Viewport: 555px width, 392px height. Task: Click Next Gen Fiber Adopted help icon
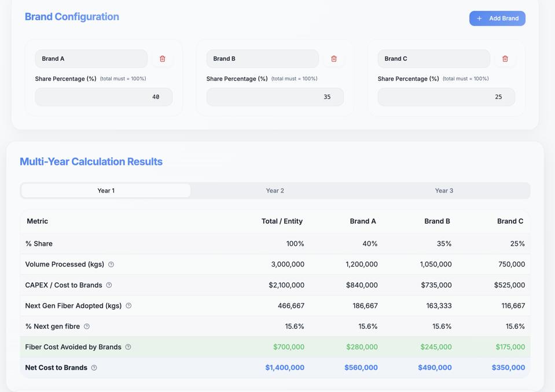[x=128, y=306]
